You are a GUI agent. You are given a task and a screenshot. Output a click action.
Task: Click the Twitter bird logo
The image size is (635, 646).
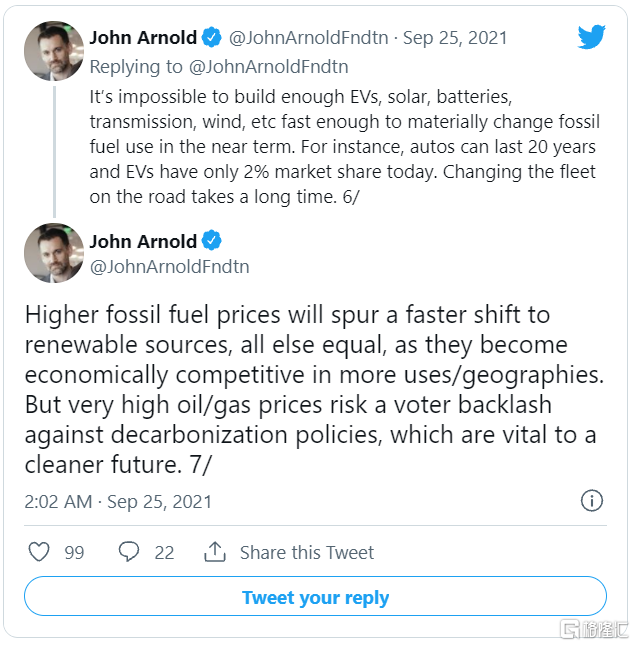click(592, 38)
